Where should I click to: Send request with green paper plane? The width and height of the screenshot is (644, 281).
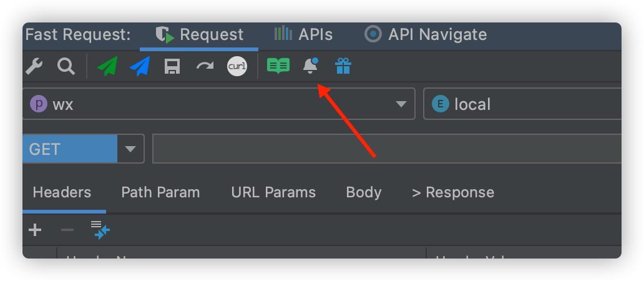[107, 66]
